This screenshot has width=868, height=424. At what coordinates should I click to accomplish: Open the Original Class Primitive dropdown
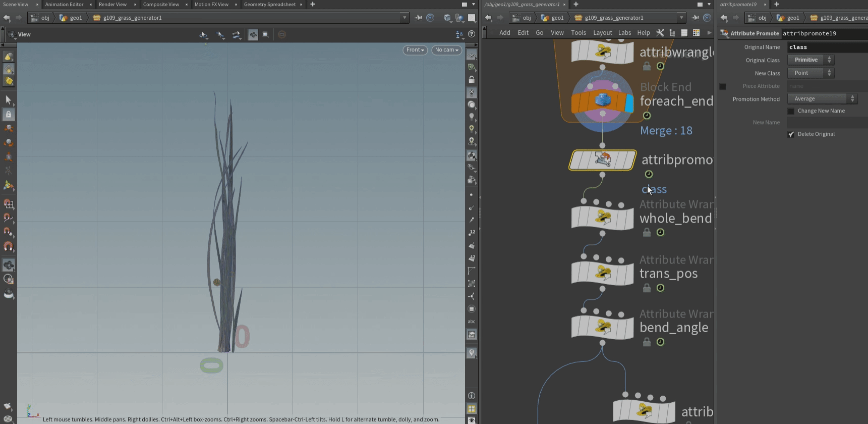tap(811, 60)
